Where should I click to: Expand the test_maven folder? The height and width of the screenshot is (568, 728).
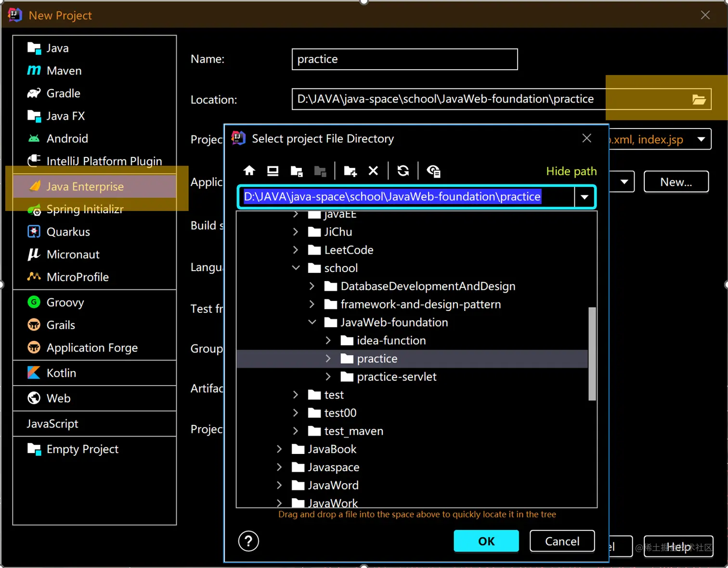click(x=296, y=431)
